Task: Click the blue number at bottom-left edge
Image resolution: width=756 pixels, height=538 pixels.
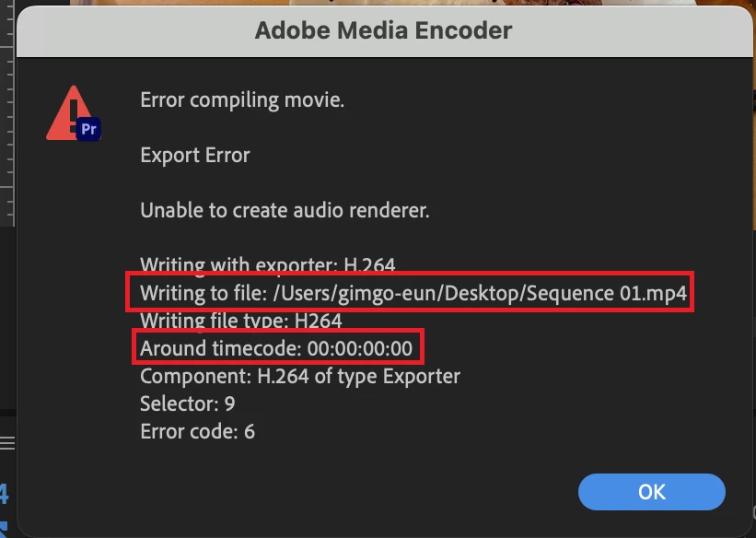Action: tap(5, 494)
